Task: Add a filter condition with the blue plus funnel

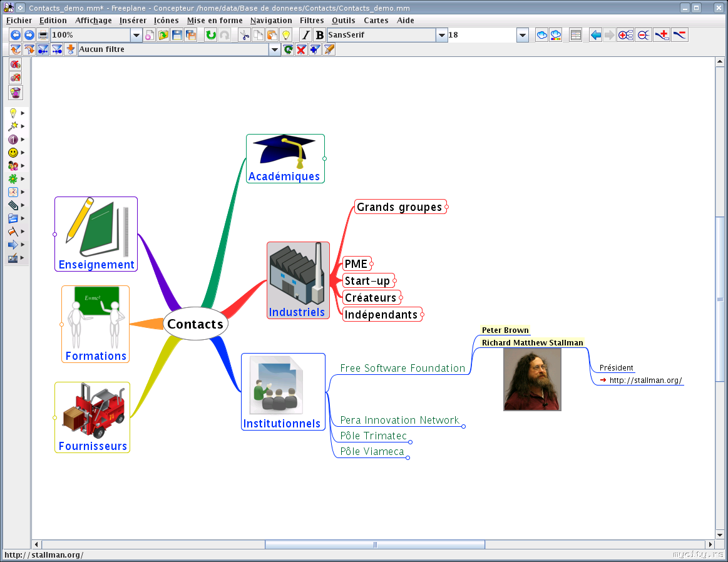Action: pos(315,49)
